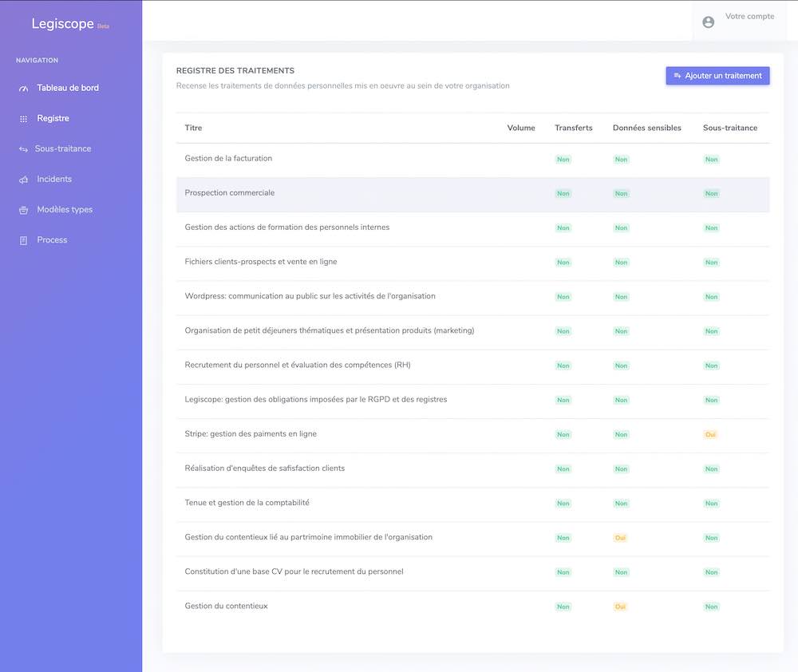Click the REGISTRE DES TRAITEMENTS heading

tap(235, 71)
